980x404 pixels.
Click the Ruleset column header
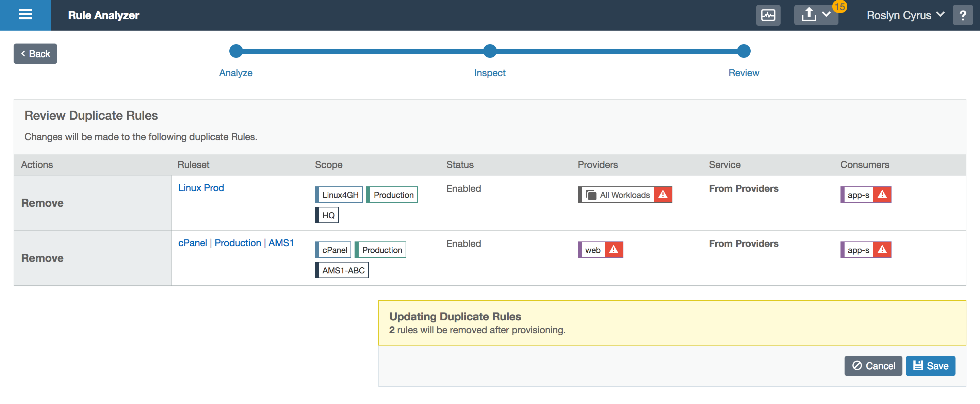pos(193,165)
